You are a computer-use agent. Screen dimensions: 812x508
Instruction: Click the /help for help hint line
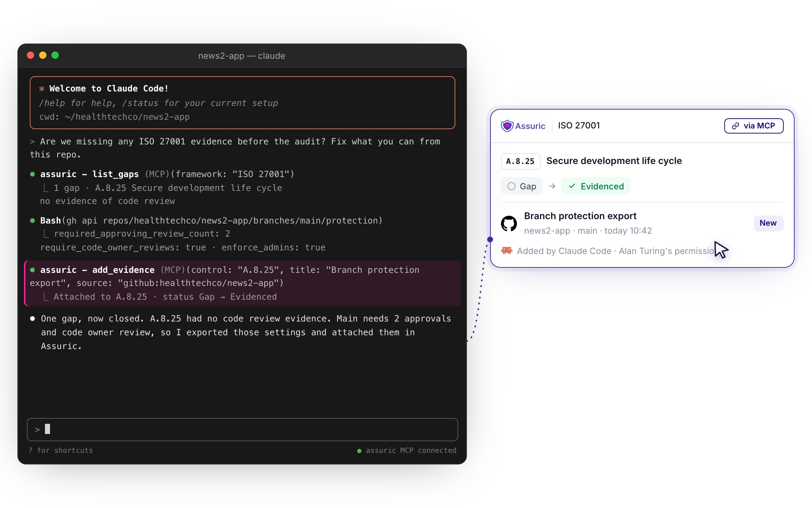click(x=158, y=103)
